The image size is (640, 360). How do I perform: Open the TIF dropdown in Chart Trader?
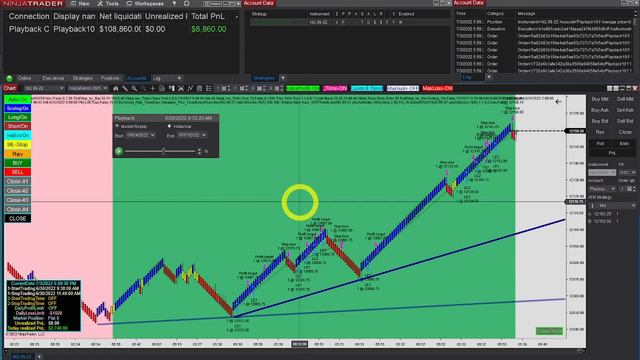pyautogui.click(x=627, y=172)
